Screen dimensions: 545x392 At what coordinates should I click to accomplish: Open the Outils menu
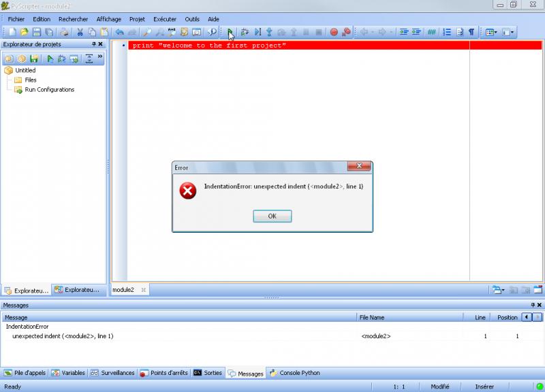pos(192,19)
